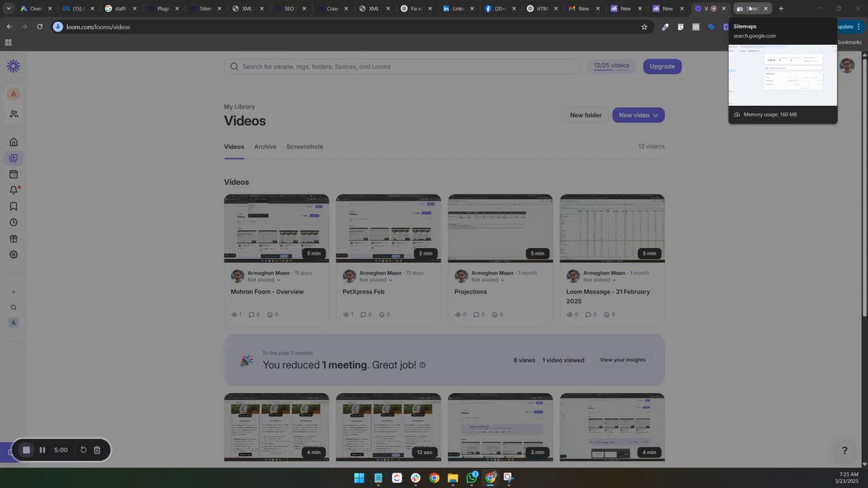
Task: Open the 3 min video thumbnail
Action: tap(500, 427)
